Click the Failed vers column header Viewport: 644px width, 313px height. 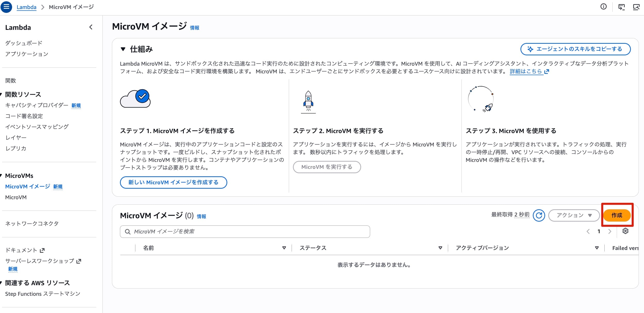point(625,248)
